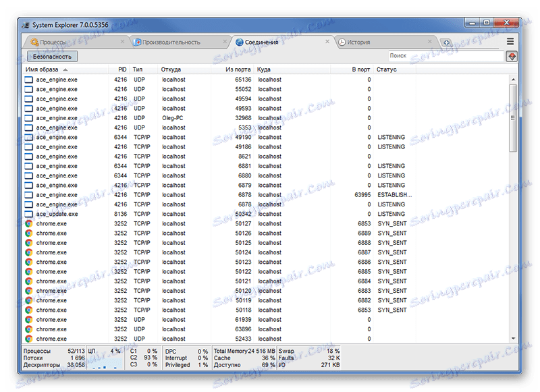Select chrome.exe icon with port 50127
The width and height of the screenshot is (540, 392).
[29, 224]
